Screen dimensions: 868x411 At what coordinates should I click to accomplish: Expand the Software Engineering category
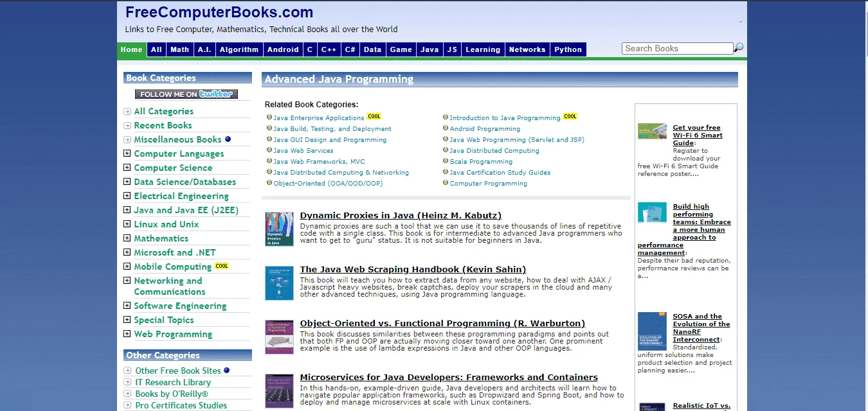coord(127,306)
